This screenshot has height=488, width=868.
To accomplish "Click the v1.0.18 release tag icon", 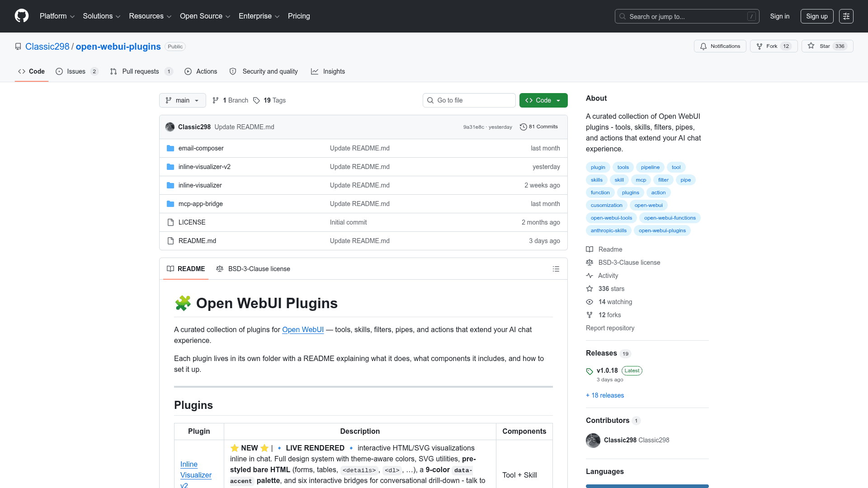I will [x=590, y=371].
